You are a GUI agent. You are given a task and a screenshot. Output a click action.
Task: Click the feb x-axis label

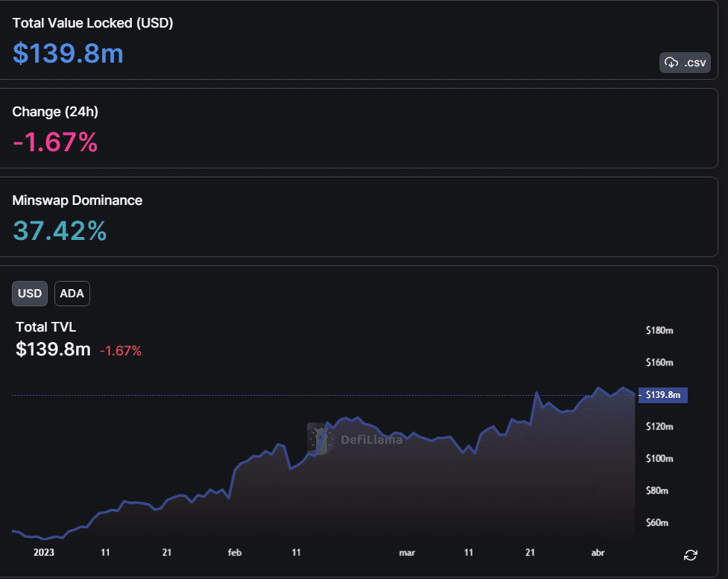click(235, 552)
